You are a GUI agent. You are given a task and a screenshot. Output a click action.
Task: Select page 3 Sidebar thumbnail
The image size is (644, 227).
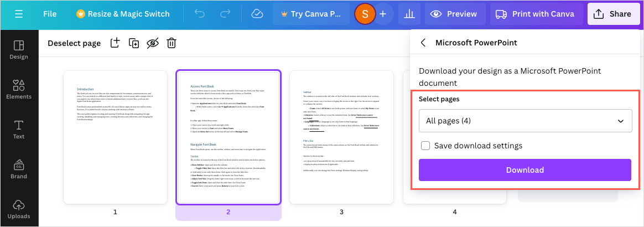click(342, 137)
